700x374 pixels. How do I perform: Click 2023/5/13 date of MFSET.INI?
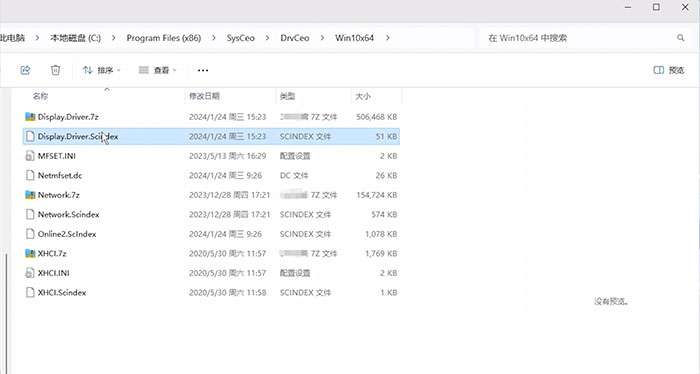tap(227, 156)
